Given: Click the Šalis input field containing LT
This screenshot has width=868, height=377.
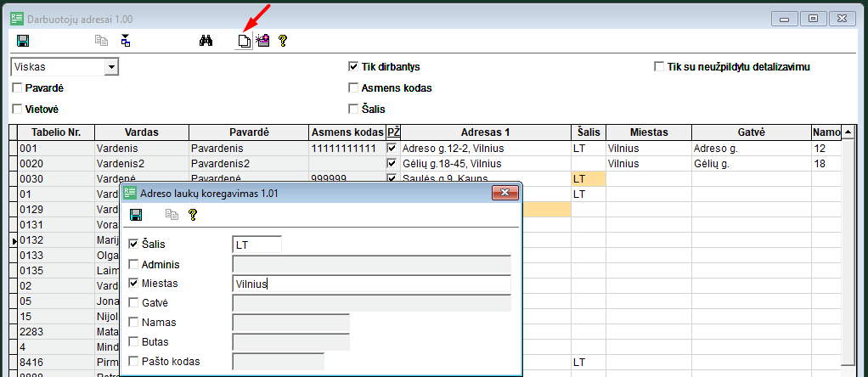Looking at the screenshot, I should [x=257, y=245].
